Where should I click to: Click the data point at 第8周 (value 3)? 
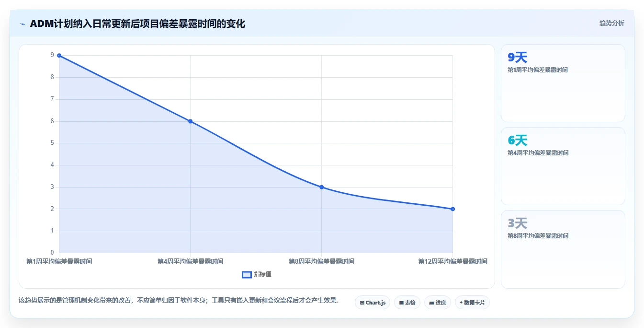click(x=321, y=187)
